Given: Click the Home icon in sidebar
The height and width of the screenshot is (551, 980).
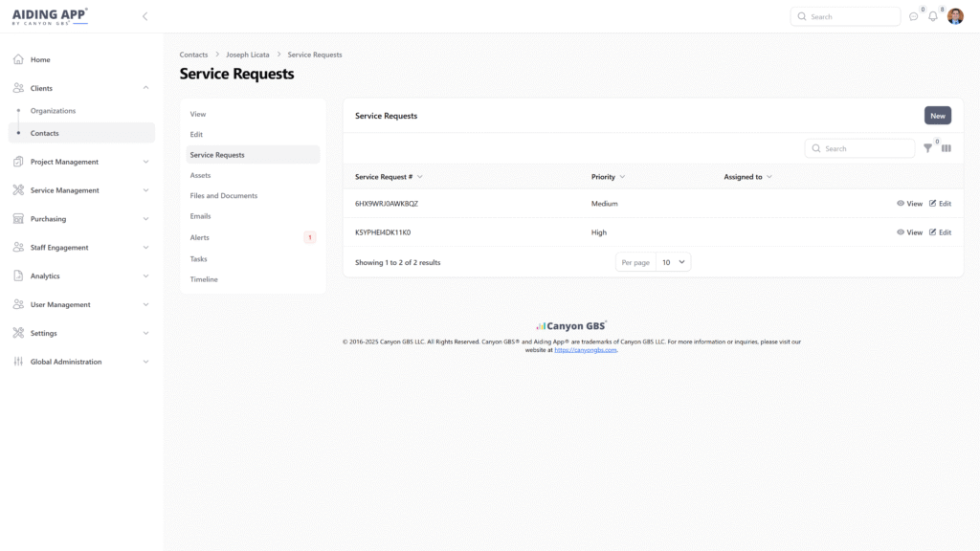Looking at the screenshot, I should tap(18, 59).
